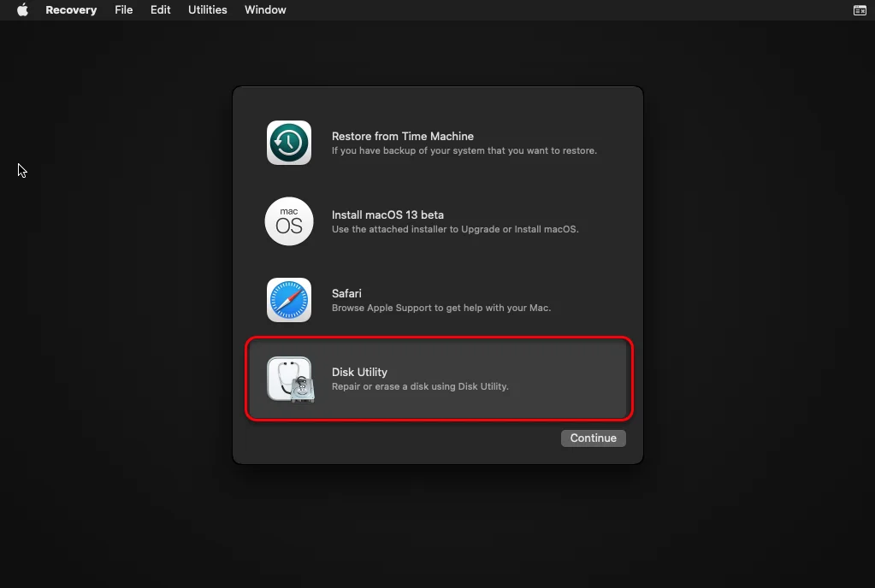Click 'Repair or erase a disk' description
Image resolution: width=875 pixels, height=588 pixels.
click(x=420, y=386)
